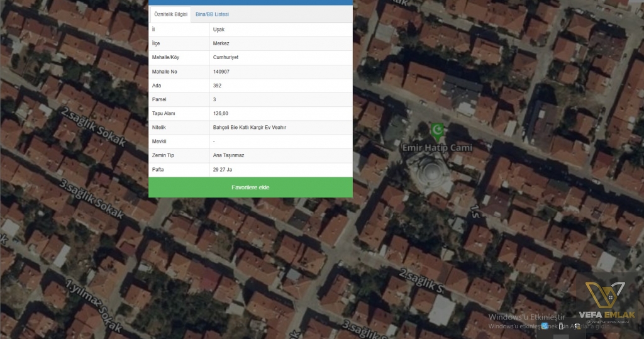Click the Mahalle/Köy field label
This screenshot has width=644, height=339.
coord(165,57)
